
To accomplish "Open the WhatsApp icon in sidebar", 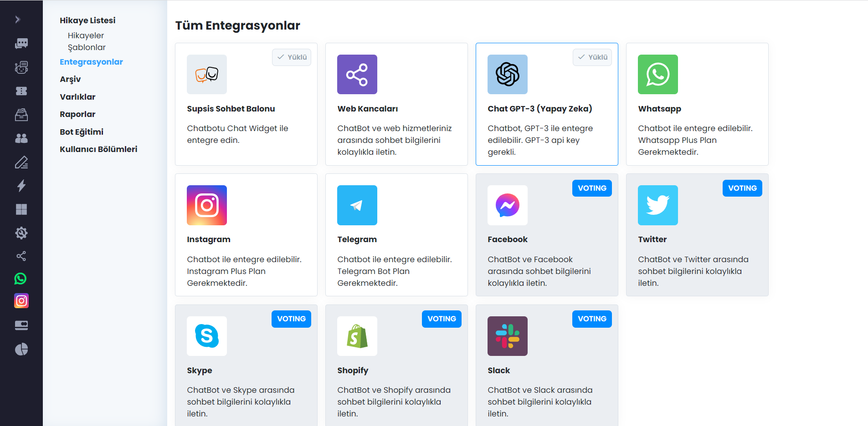I will point(21,279).
